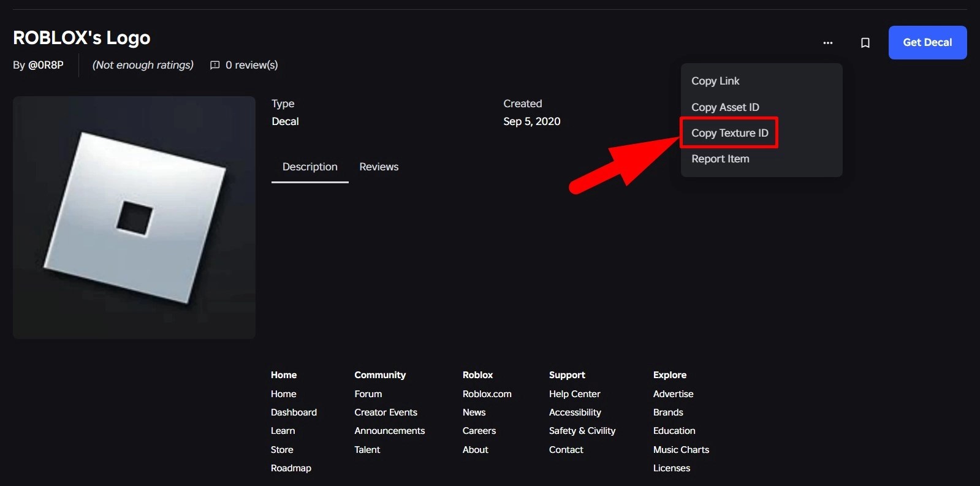
Task: Open the ROBLOX's Logo decal thumbnail
Action: click(134, 218)
